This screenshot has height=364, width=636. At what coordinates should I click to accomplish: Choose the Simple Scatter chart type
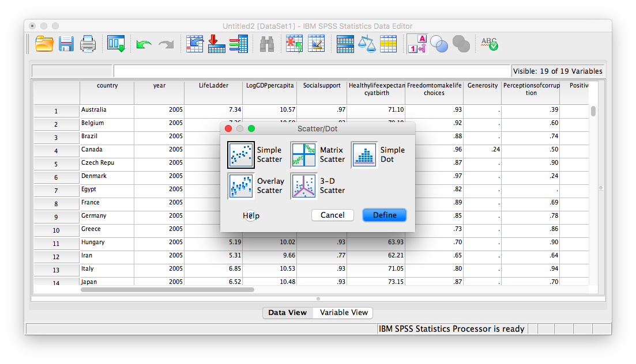[x=241, y=155]
